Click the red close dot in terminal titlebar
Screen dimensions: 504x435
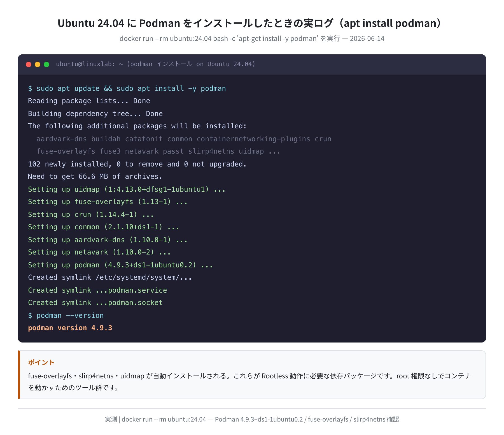(29, 64)
